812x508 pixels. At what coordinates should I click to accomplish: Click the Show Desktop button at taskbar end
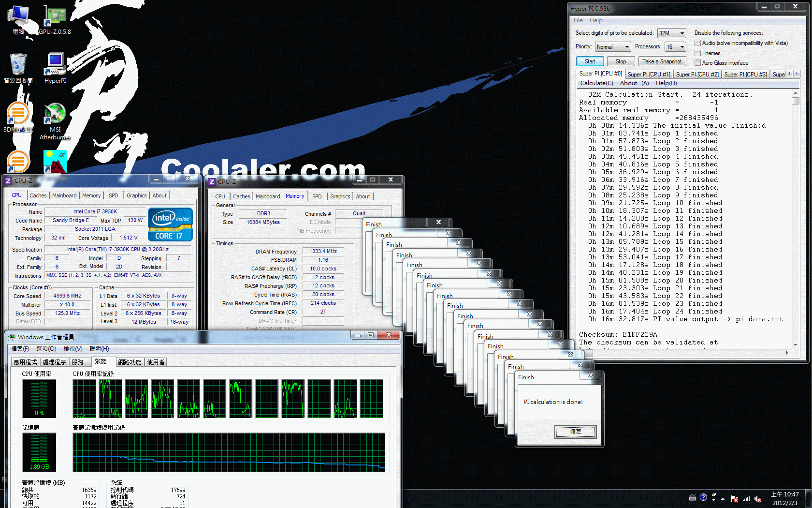pyautogui.click(x=808, y=499)
